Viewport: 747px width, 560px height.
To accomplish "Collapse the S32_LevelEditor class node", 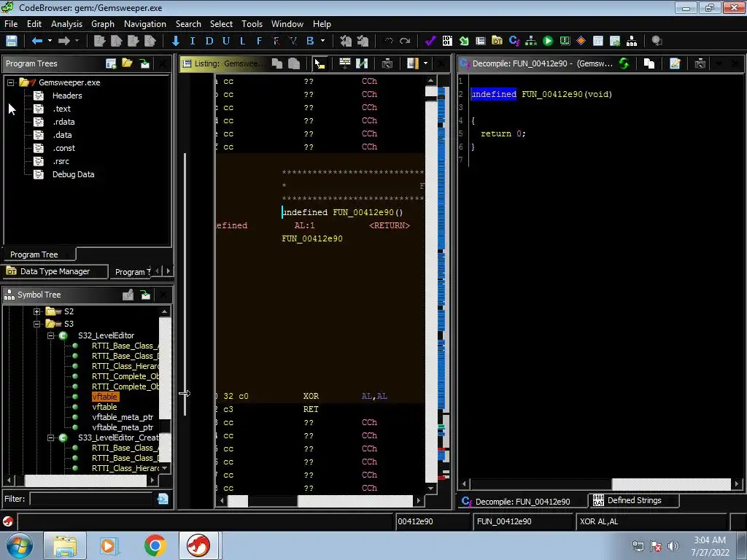I will tap(50, 335).
